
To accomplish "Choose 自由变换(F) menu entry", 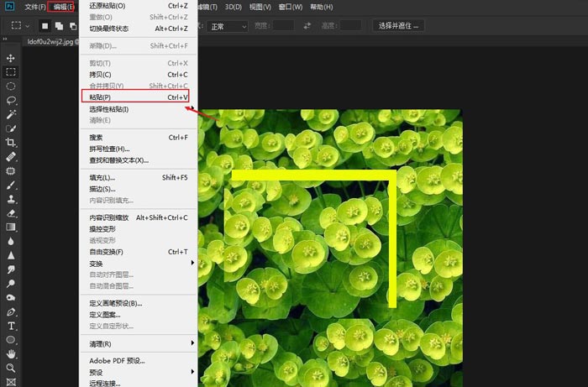I will click(x=139, y=252).
